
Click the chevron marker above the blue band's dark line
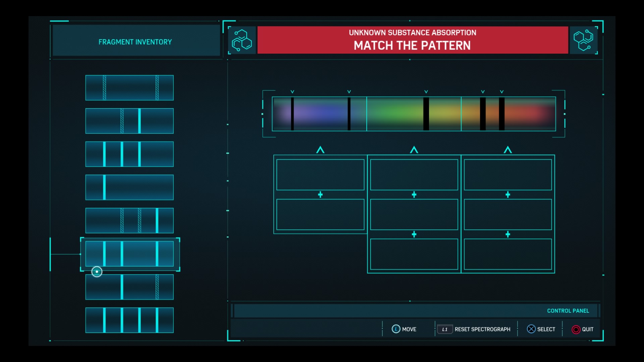tap(349, 92)
